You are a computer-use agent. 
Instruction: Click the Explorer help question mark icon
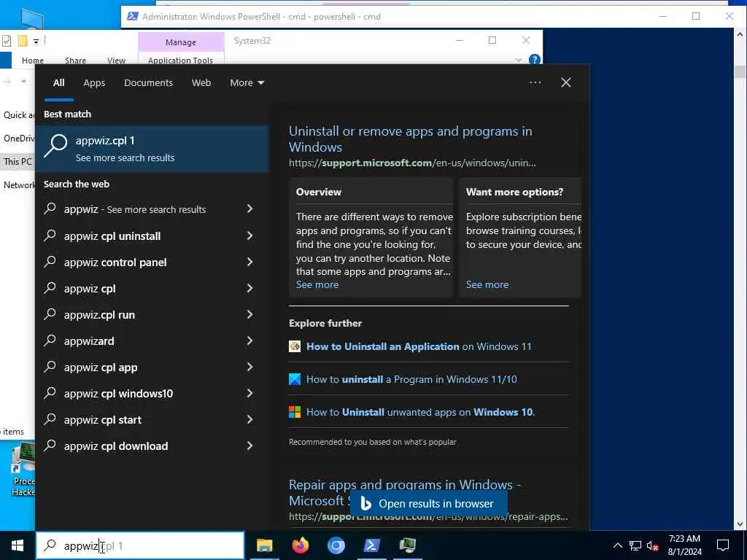pos(535,60)
